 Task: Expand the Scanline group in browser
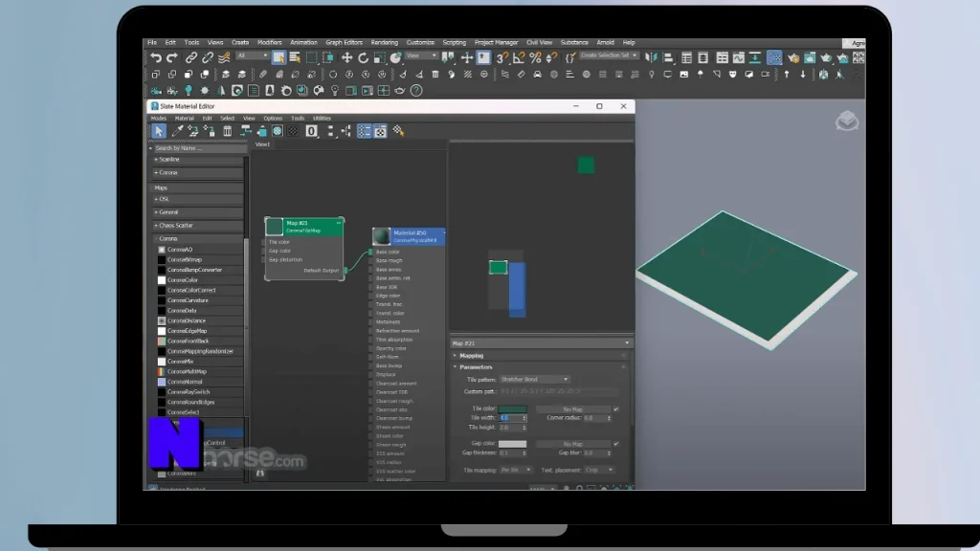coord(197,160)
